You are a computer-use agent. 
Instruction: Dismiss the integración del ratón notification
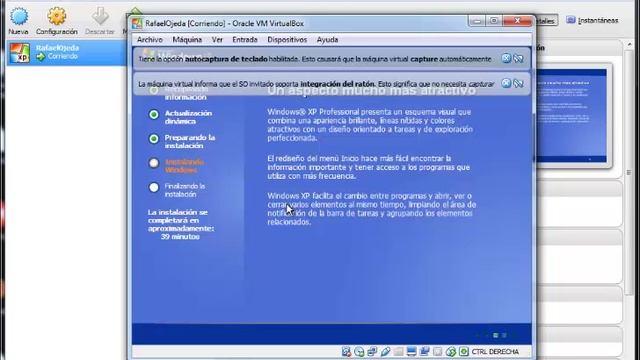coord(506,83)
